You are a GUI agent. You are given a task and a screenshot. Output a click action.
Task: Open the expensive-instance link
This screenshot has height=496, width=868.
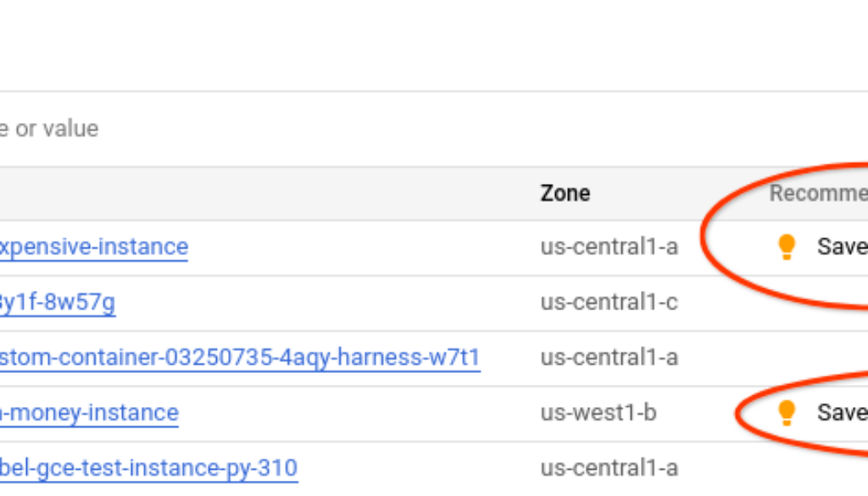point(93,247)
